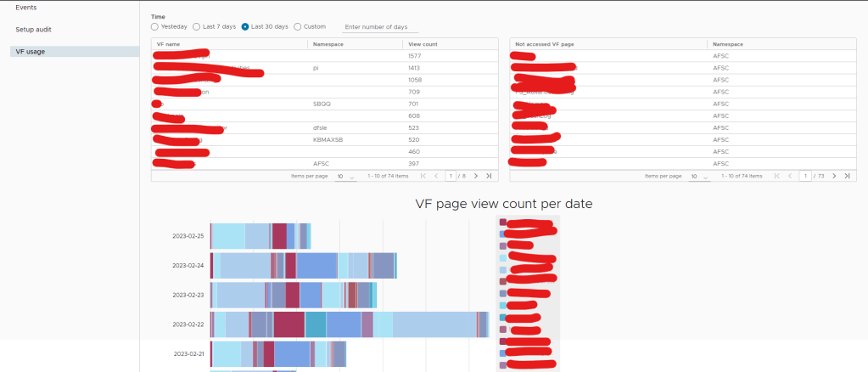
Task: Click the namespace cell pi
Action: pos(315,68)
